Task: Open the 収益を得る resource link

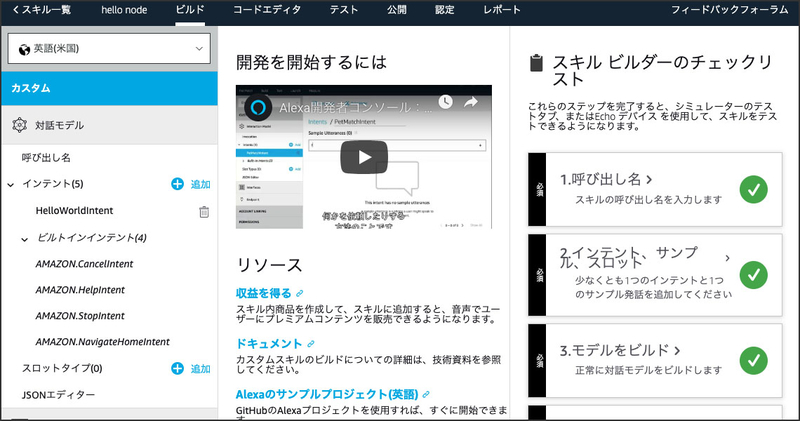Action: coord(263,293)
